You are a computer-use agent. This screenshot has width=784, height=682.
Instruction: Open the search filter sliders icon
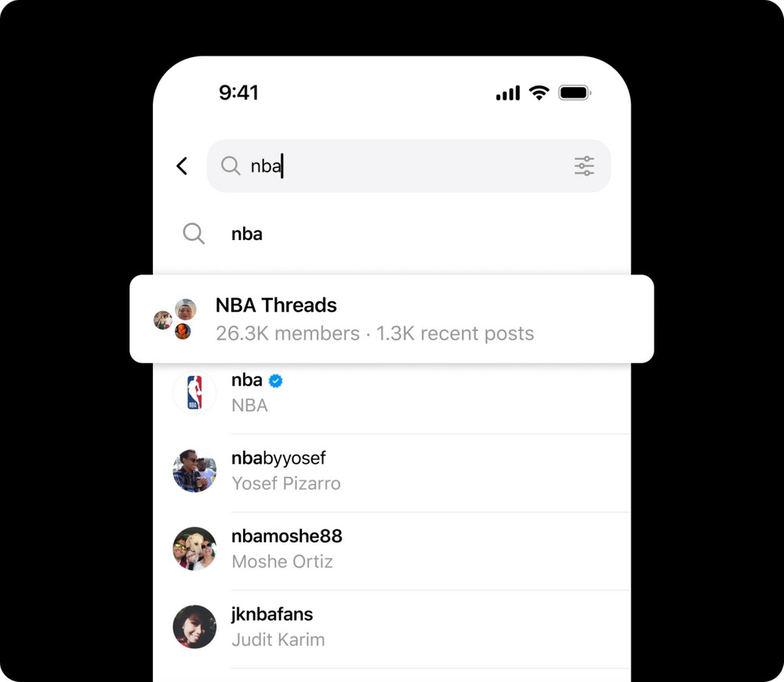[584, 166]
